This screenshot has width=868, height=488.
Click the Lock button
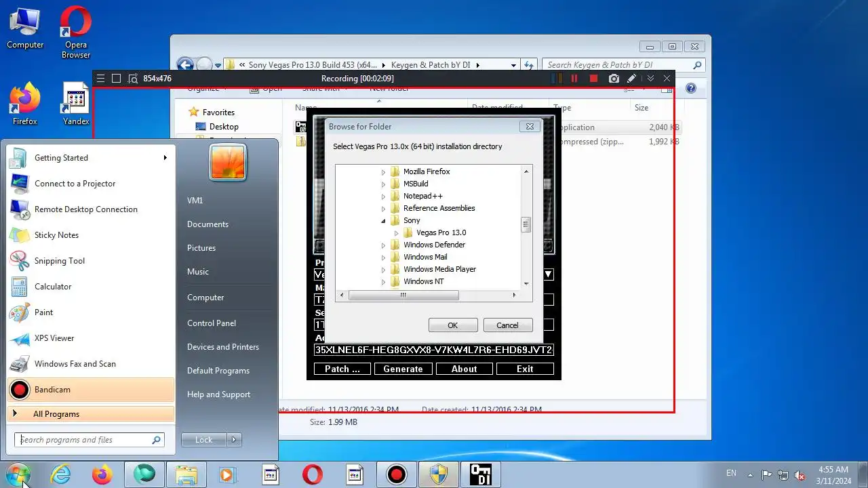(204, 440)
